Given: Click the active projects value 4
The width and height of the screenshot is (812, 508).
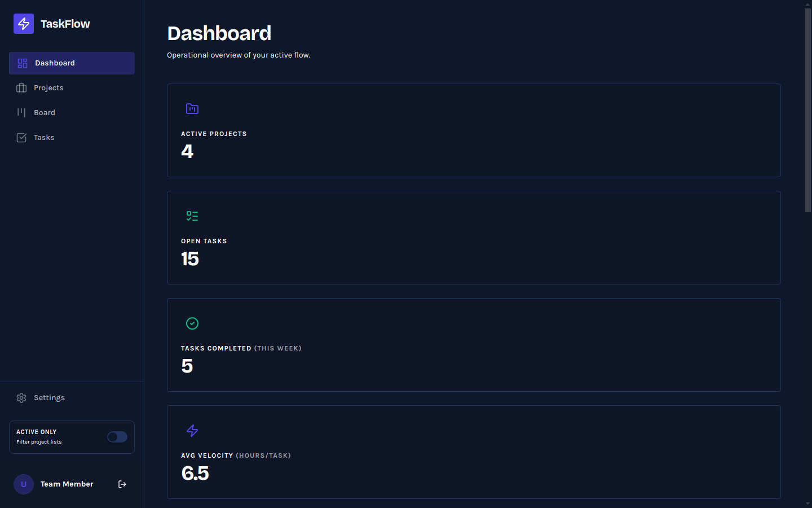Looking at the screenshot, I should [x=187, y=151].
